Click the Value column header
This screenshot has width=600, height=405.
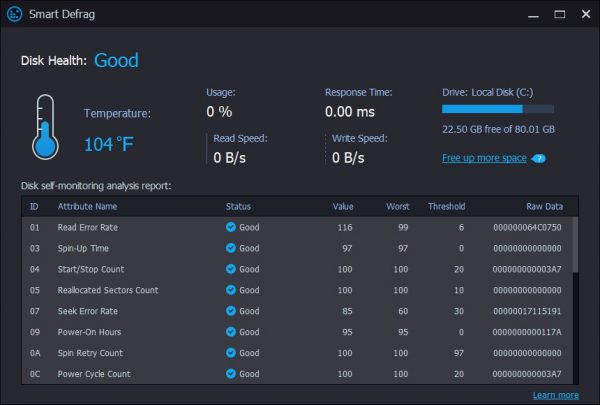(x=343, y=207)
